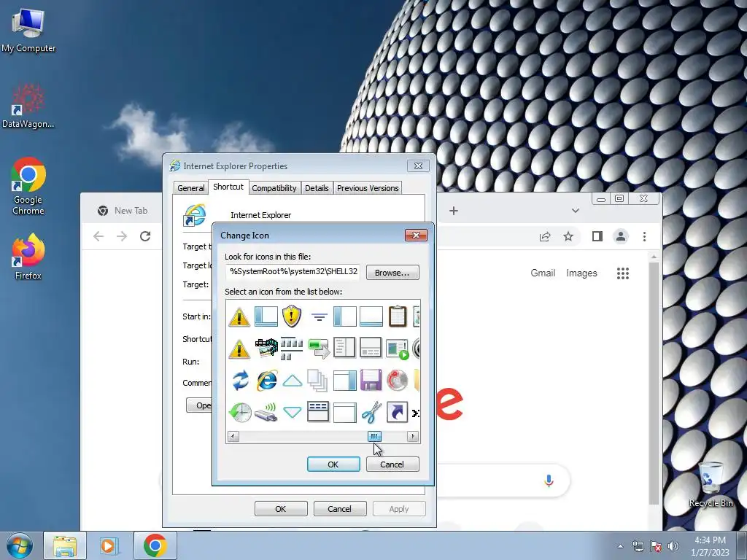The height and width of the screenshot is (560, 747).
Task: Click OK in the Change Icon dialog
Action: coord(333,464)
